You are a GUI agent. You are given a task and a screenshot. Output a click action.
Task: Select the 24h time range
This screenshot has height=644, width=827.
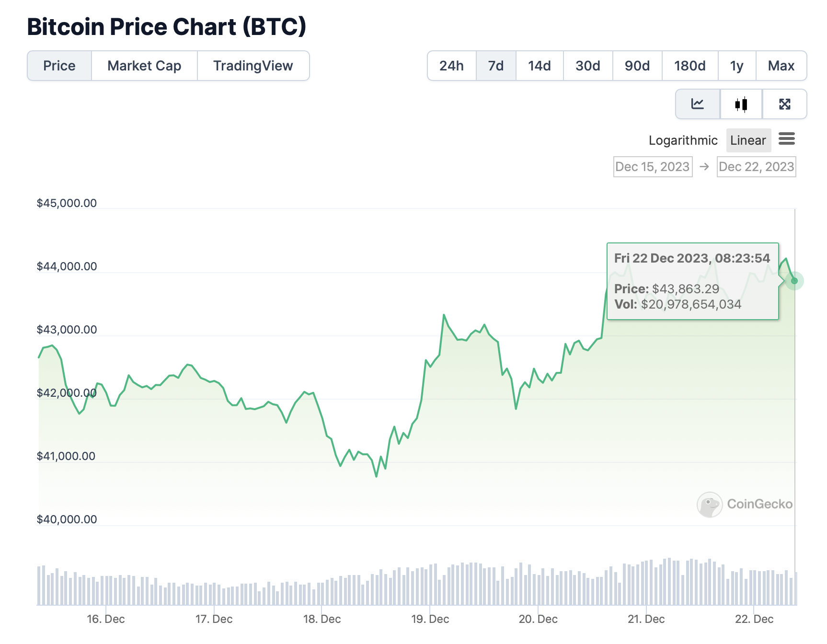tap(451, 66)
